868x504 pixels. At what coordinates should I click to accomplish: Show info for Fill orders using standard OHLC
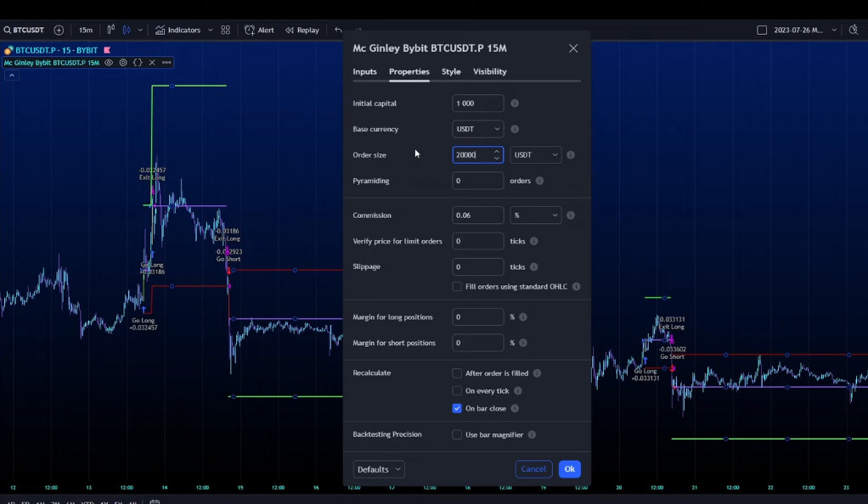577,287
